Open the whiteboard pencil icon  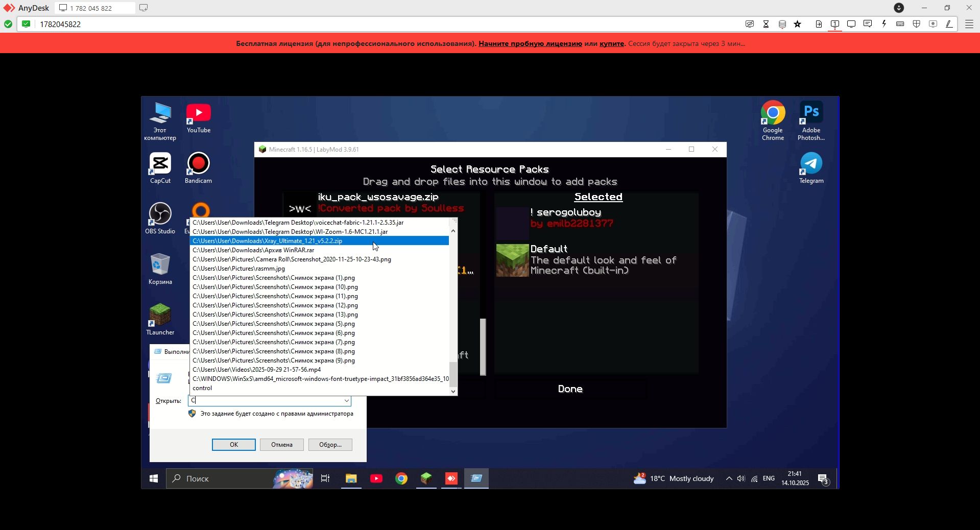point(949,24)
